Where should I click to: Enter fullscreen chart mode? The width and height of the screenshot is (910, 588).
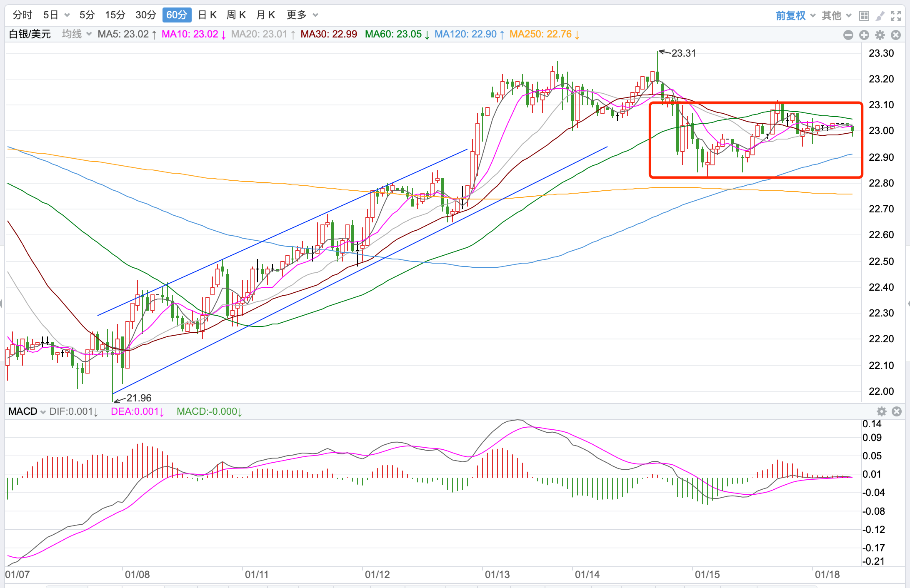[896, 16]
